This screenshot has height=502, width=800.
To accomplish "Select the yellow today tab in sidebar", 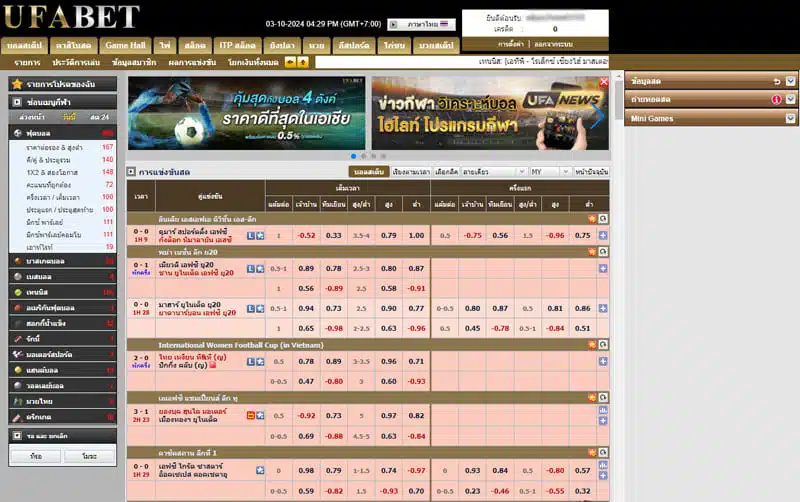I will pyautogui.click(x=69, y=117).
